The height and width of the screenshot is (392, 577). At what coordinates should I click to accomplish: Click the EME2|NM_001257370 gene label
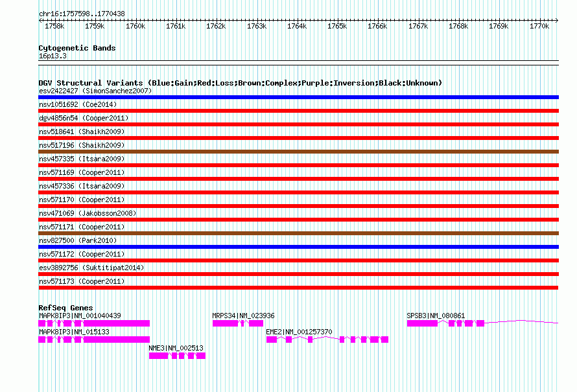pyautogui.click(x=299, y=332)
